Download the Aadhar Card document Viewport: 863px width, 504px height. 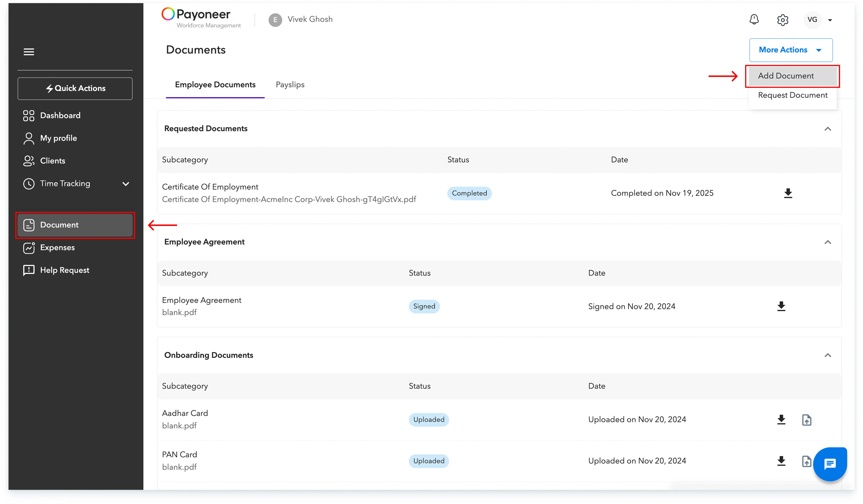click(x=781, y=419)
